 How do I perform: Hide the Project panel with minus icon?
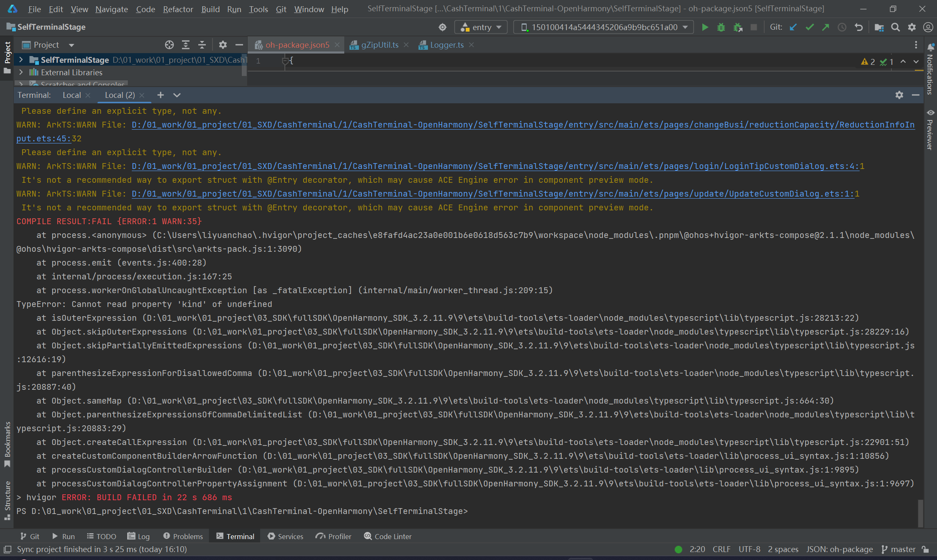click(x=239, y=45)
